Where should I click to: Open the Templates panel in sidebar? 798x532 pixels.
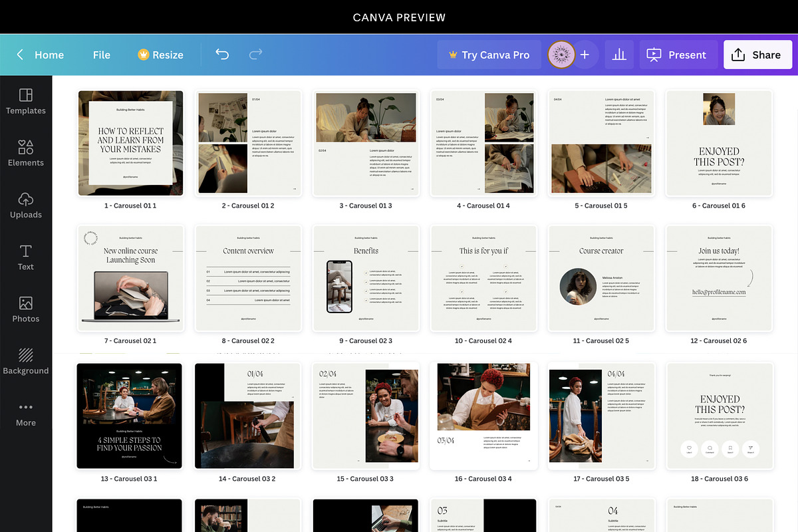26,102
